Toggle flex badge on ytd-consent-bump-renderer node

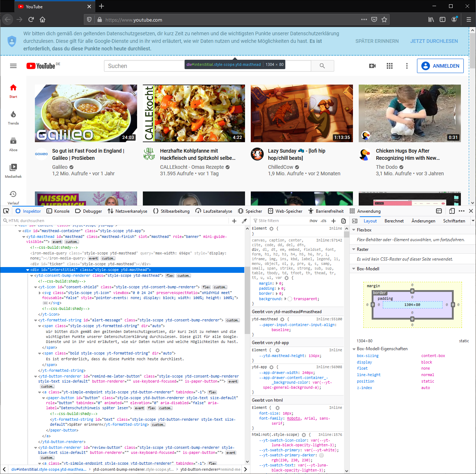pos(170,276)
